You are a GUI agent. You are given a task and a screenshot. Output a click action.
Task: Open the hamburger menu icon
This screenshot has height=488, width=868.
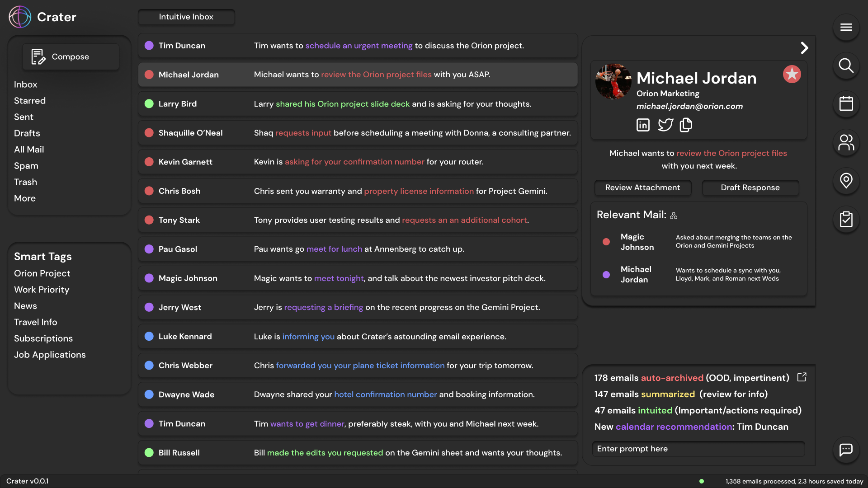(846, 27)
